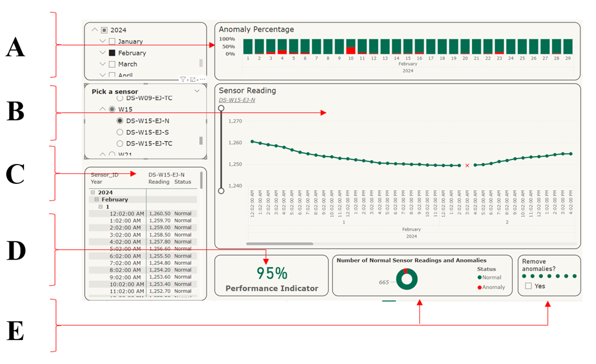Open the More options menu on the month slicer

pyautogui.click(x=202, y=78)
